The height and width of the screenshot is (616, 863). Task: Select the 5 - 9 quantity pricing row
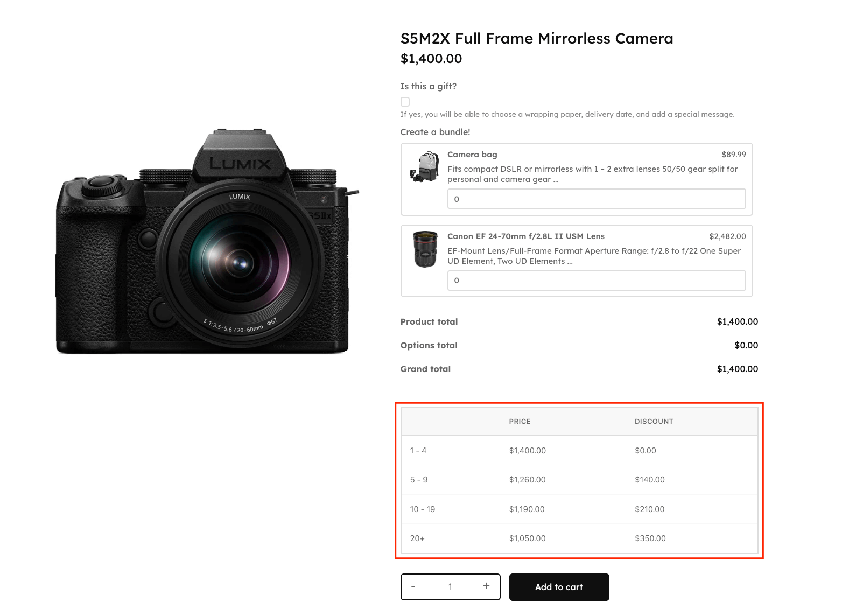pos(578,479)
